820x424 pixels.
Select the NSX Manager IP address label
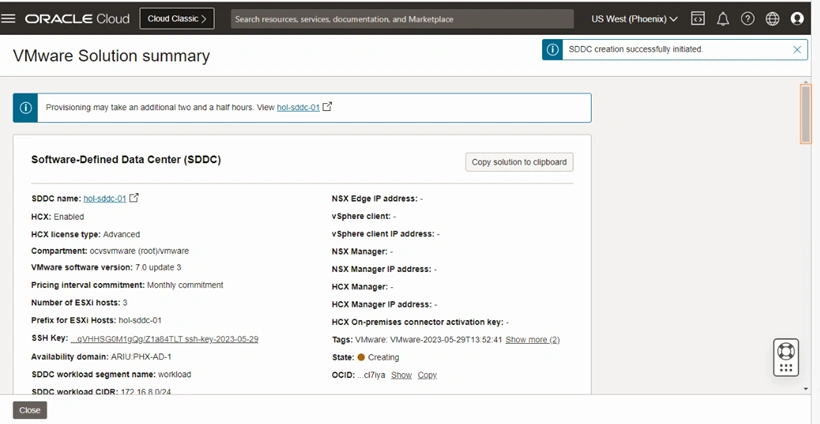(381, 269)
